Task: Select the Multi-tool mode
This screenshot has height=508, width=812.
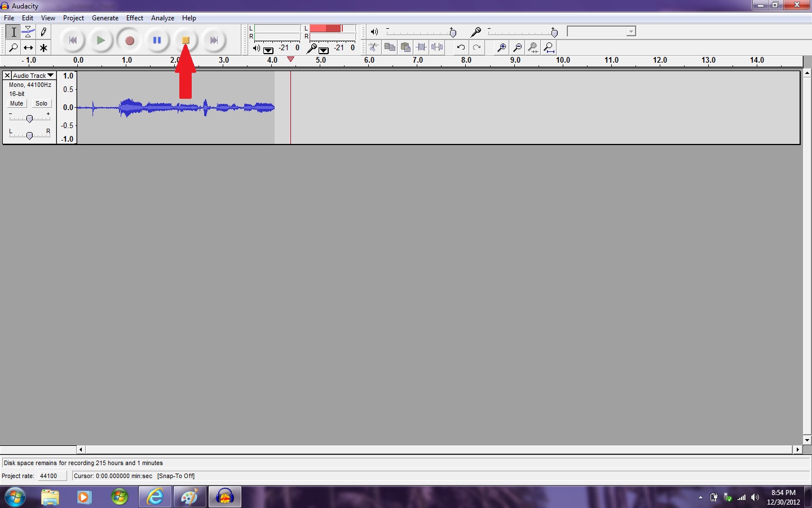Action: pos(43,47)
